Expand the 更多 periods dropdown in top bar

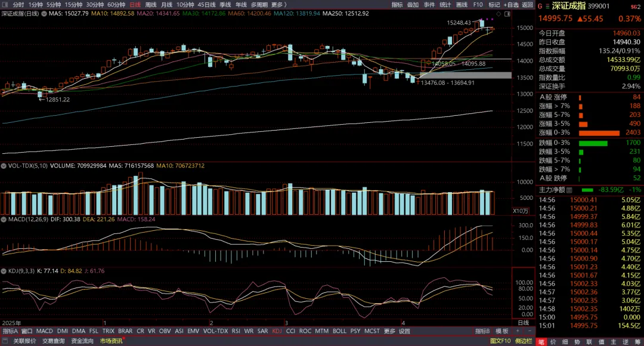point(279,5)
